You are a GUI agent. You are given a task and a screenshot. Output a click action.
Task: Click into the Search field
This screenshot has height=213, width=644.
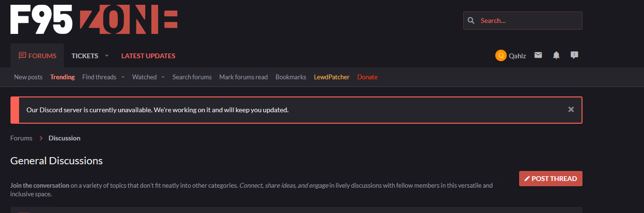[x=523, y=21]
